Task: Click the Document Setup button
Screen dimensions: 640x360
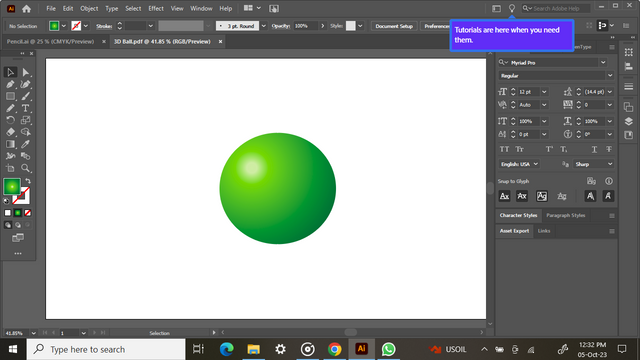Action: pos(394,26)
